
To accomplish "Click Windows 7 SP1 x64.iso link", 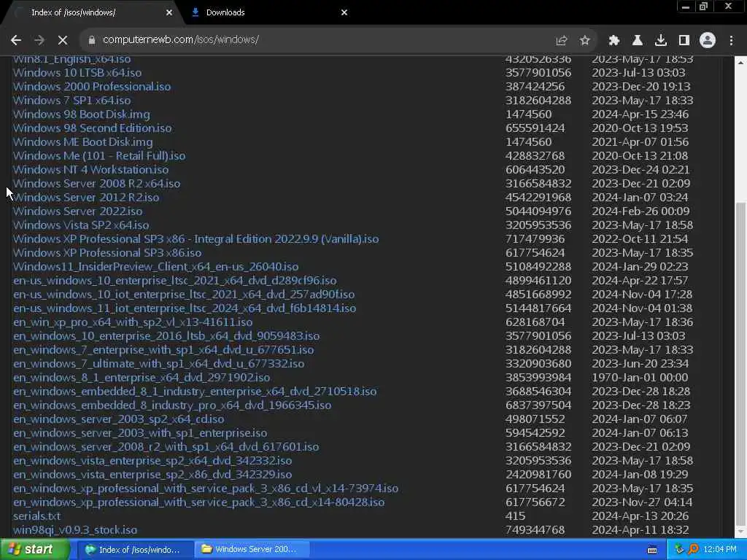I will pyautogui.click(x=72, y=101).
